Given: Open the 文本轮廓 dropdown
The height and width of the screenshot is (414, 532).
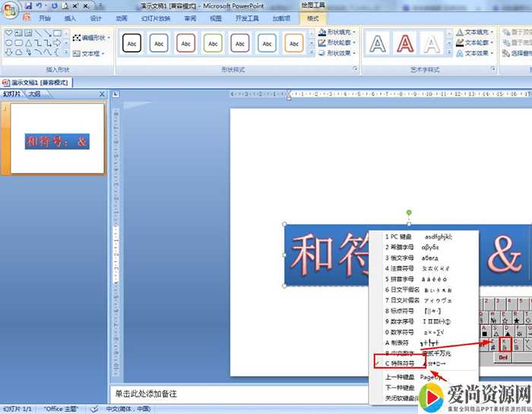Looking at the screenshot, I should pyautogui.click(x=475, y=43).
